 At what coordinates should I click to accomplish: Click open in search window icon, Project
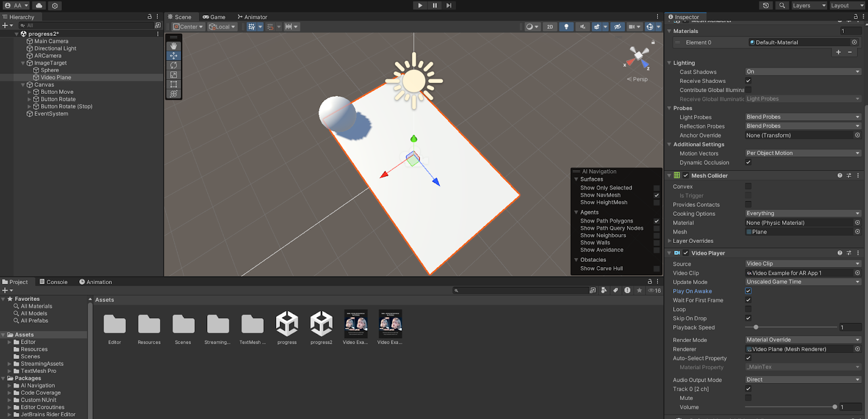point(593,291)
